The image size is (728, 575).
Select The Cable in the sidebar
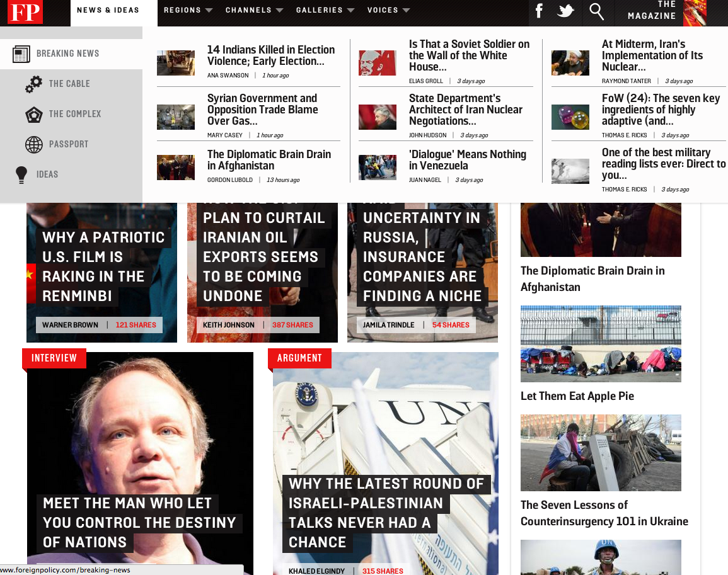[x=69, y=84]
